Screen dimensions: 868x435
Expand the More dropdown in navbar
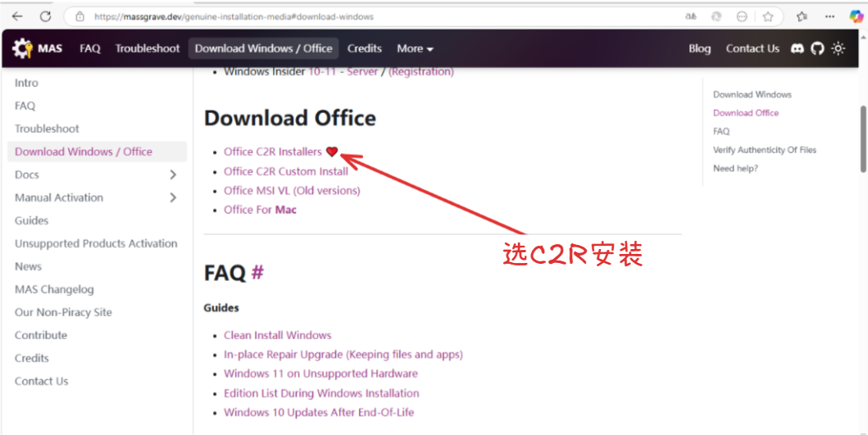pyautogui.click(x=415, y=48)
